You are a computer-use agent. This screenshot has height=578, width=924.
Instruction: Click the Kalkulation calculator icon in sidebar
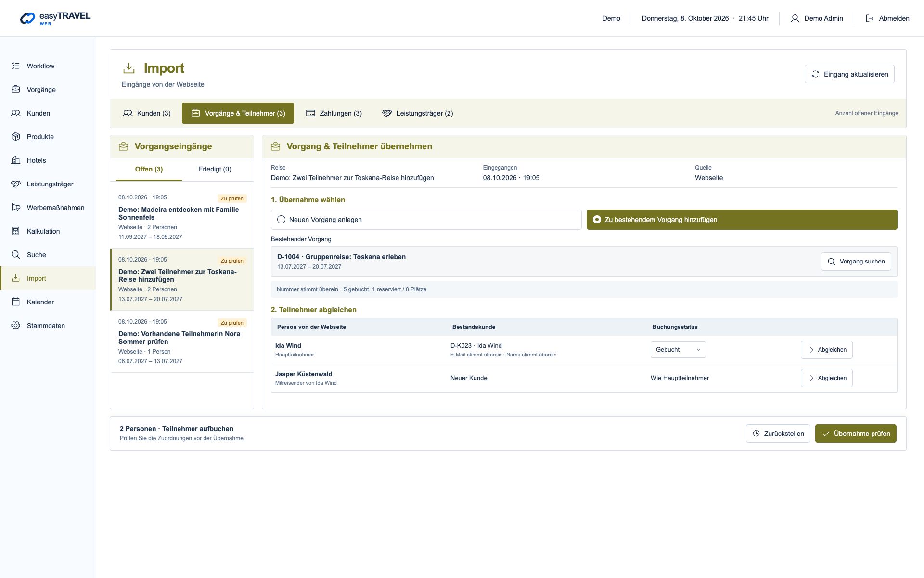coord(15,231)
